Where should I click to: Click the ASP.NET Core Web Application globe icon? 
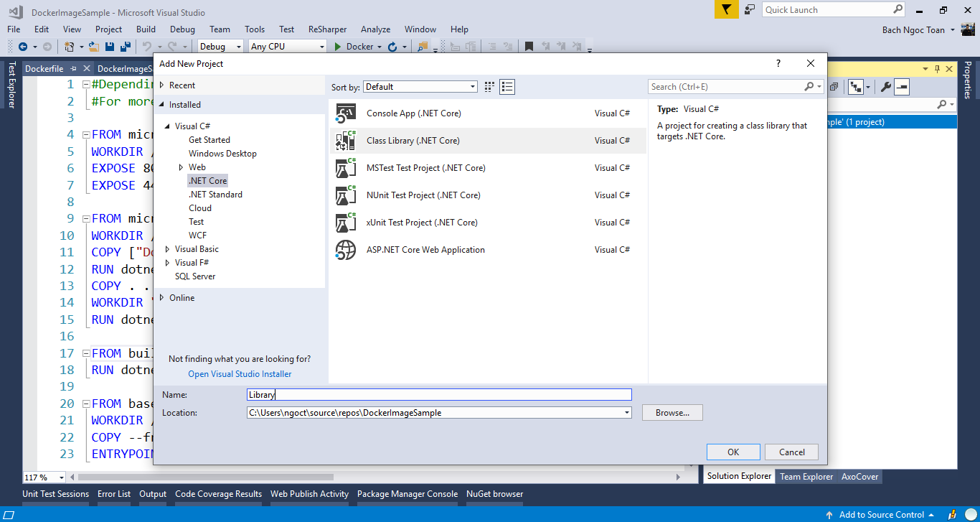pos(346,250)
